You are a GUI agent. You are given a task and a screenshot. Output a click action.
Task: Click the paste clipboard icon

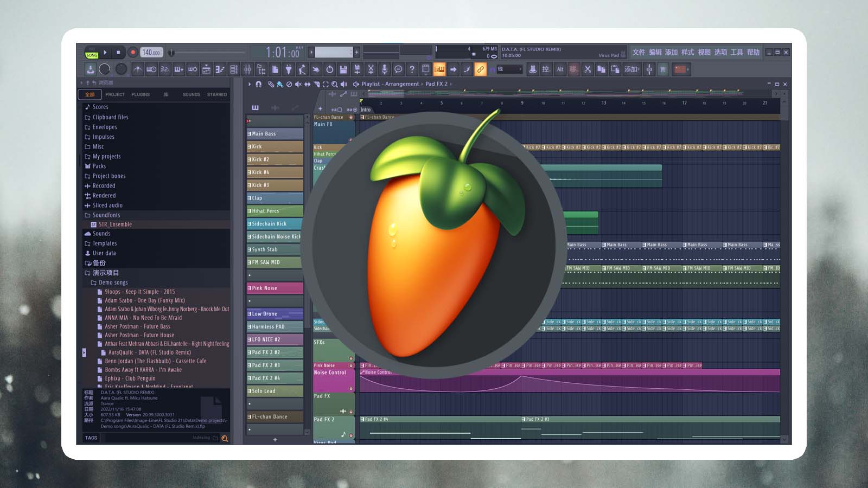(615, 69)
